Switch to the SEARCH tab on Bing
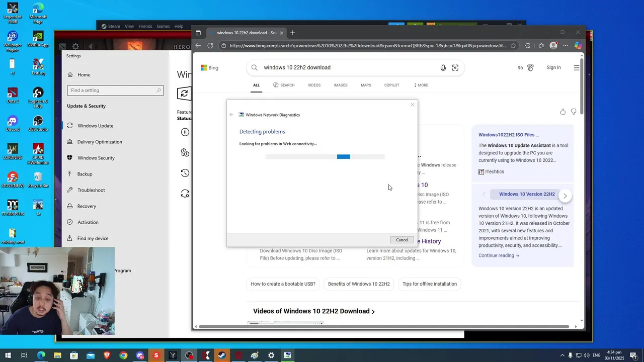The width and height of the screenshot is (644, 362). pos(284,85)
